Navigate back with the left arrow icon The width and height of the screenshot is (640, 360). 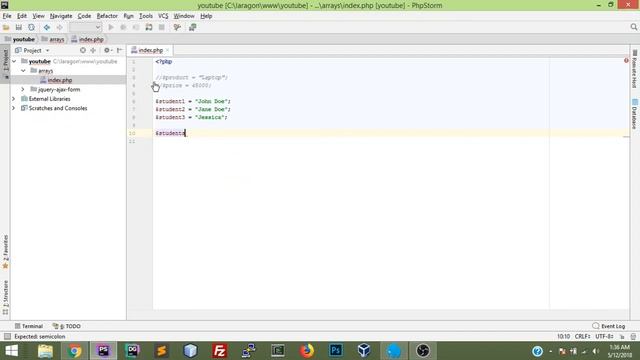pos(47,27)
